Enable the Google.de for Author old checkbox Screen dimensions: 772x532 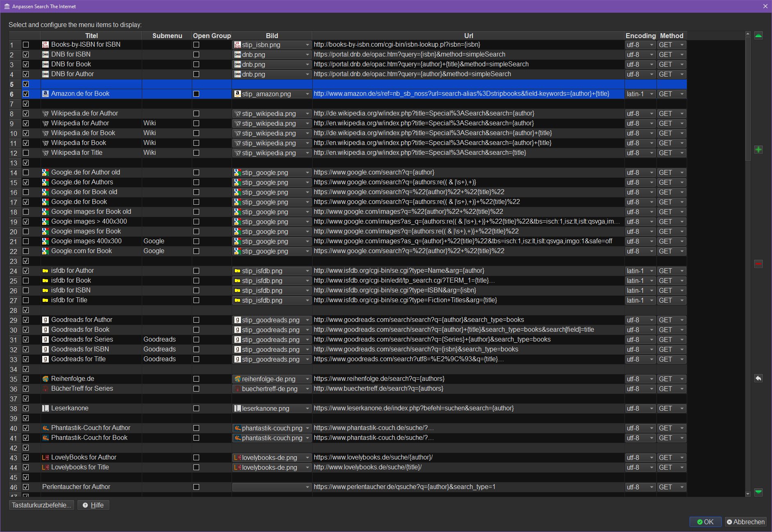[26, 172]
